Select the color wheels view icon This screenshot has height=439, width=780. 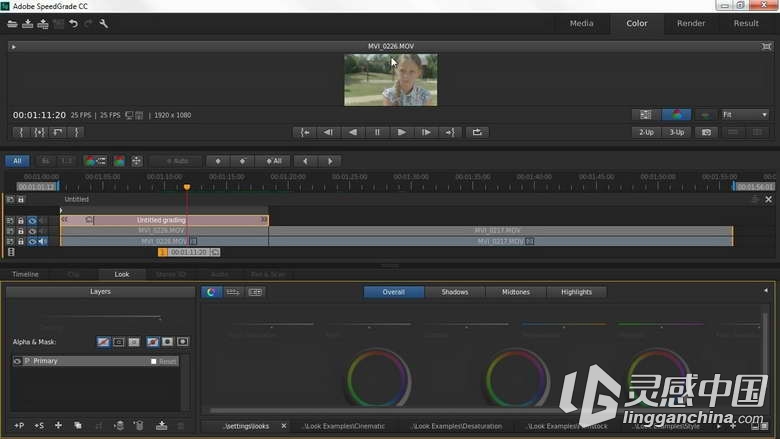(x=211, y=292)
